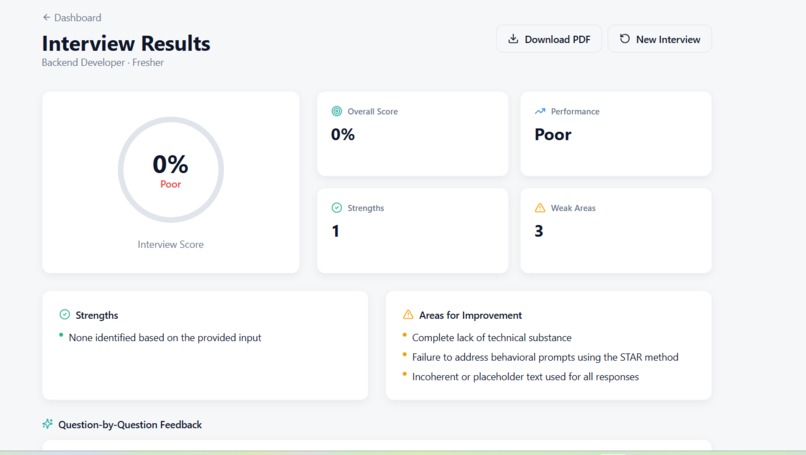Click the circular 0% score gauge
The width and height of the screenshot is (806, 455).
[171, 170]
